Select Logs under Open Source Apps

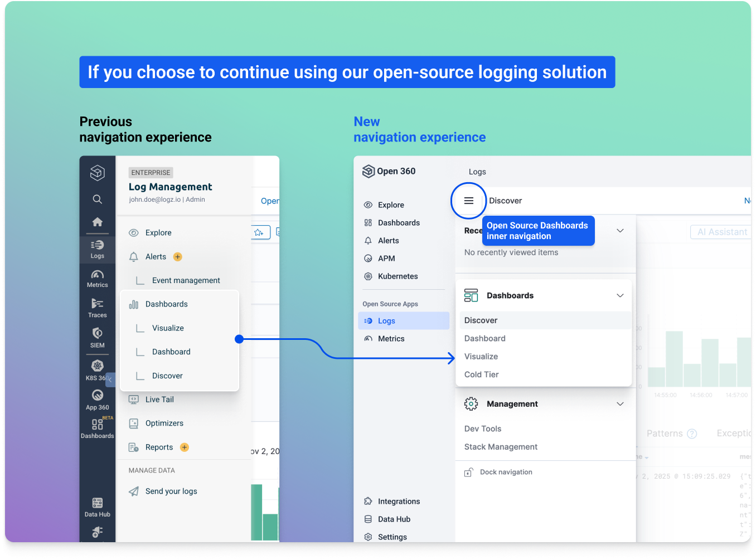[386, 321]
